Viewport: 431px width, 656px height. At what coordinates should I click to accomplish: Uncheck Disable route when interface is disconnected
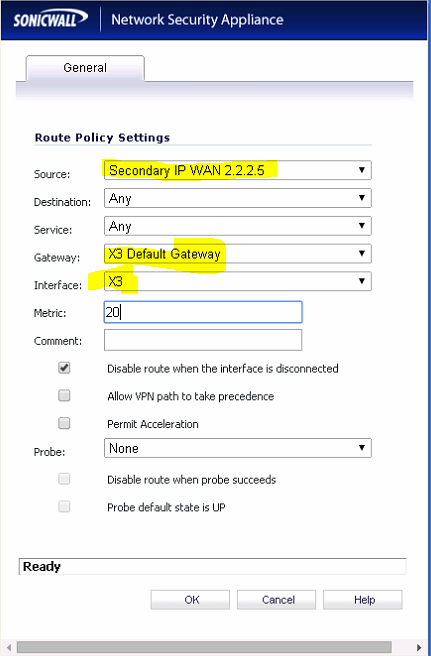point(64,368)
